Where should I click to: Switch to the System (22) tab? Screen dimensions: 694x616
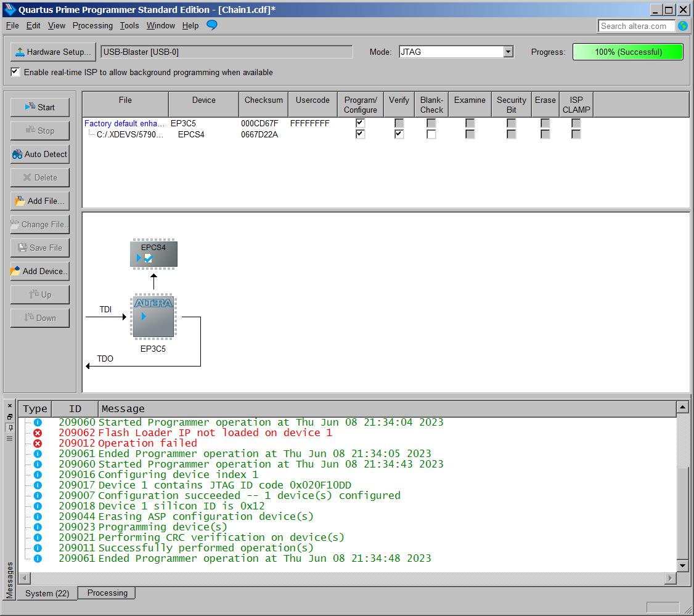(47, 593)
